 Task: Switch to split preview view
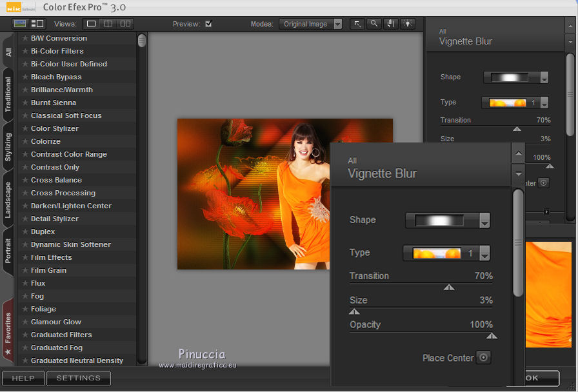tap(108, 24)
